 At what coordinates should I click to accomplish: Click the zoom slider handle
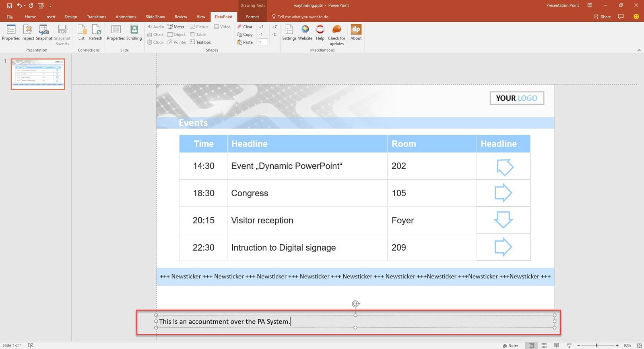[597, 345]
